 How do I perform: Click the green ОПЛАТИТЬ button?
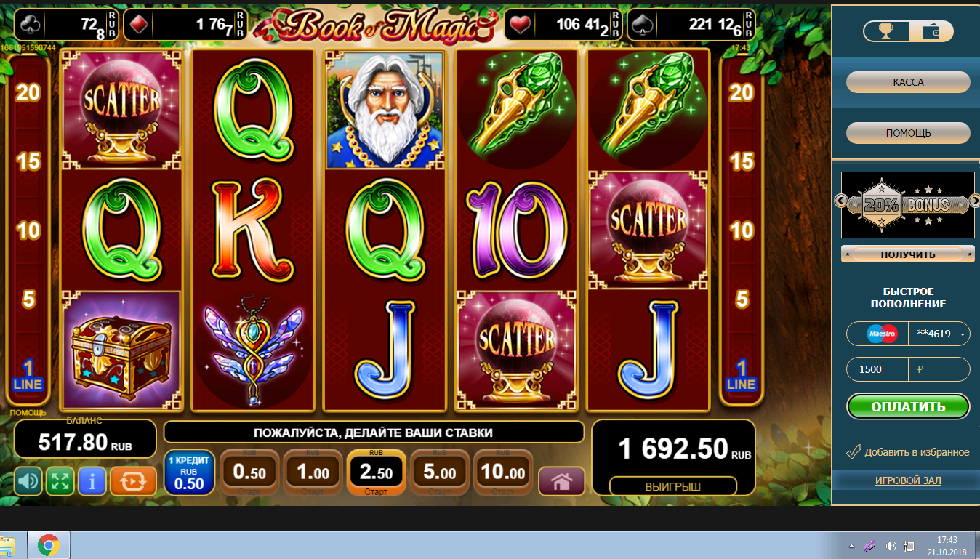pyautogui.click(x=908, y=406)
